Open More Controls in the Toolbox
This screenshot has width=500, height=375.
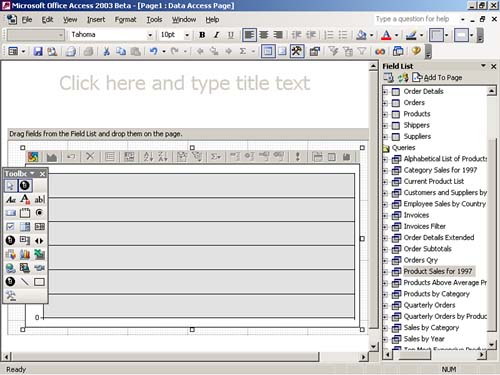click(11, 295)
